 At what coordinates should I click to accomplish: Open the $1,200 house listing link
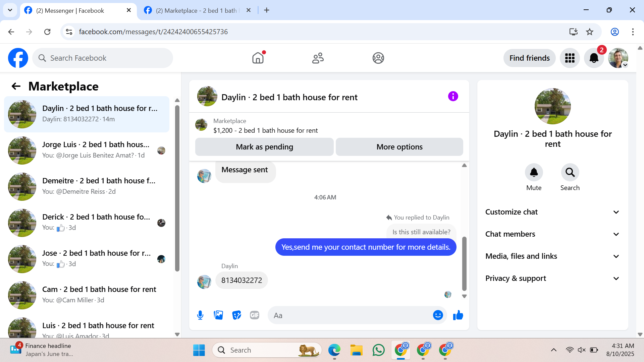click(x=265, y=130)
